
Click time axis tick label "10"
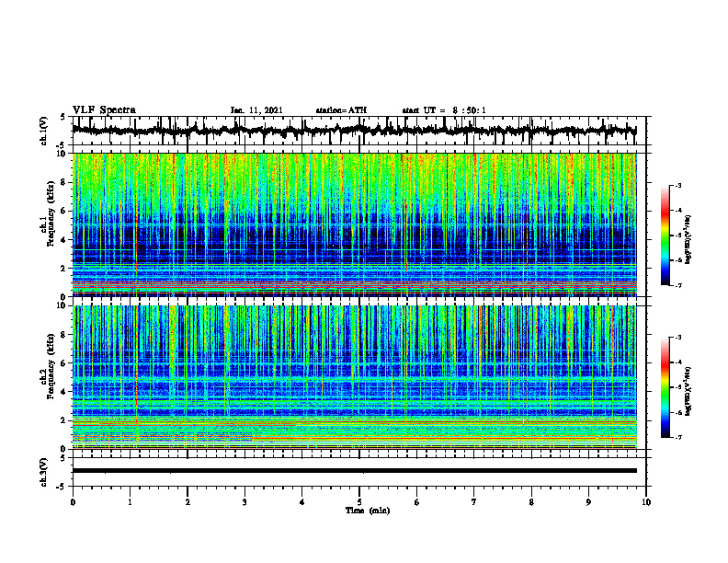pos(646,502)
